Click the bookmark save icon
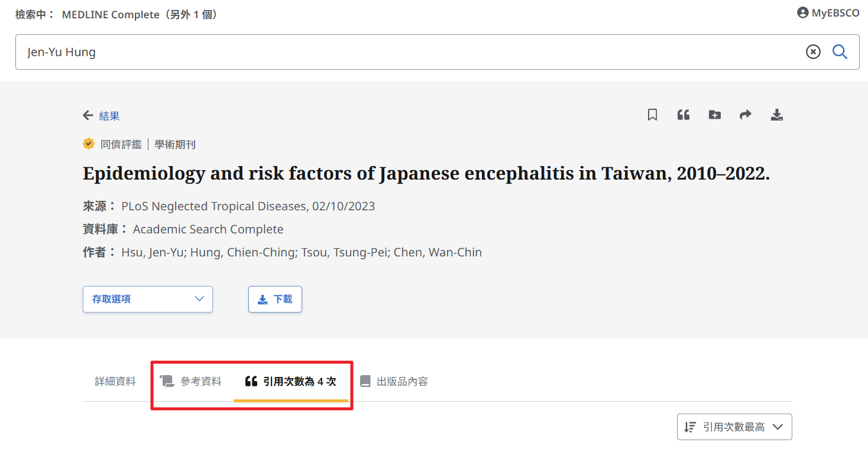Viewport: 868px width, 449px height. pos(652,115)
